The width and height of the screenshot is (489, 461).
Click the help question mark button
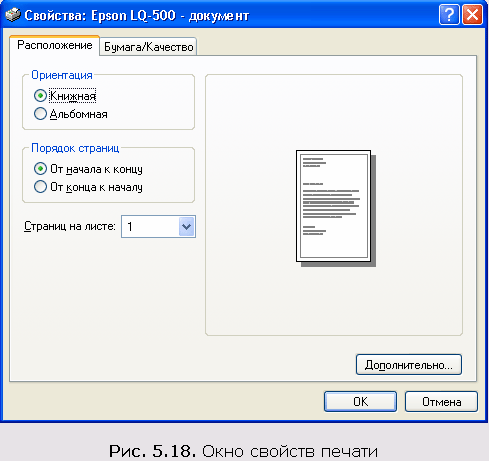click(449, 15)
